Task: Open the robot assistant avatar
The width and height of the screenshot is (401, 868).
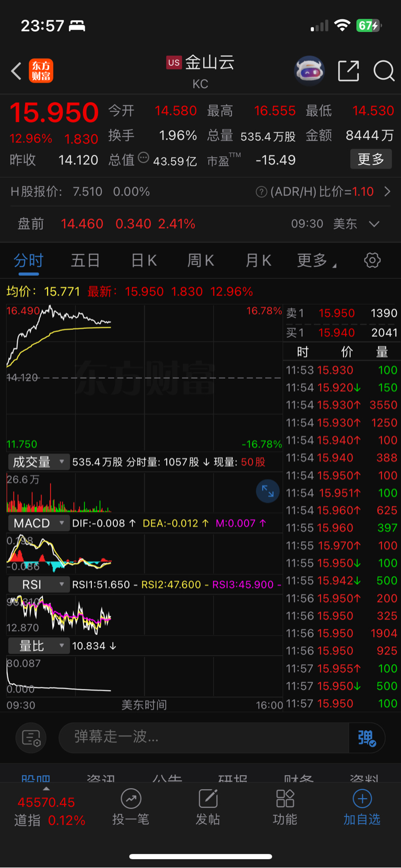Action: point(310,70)
